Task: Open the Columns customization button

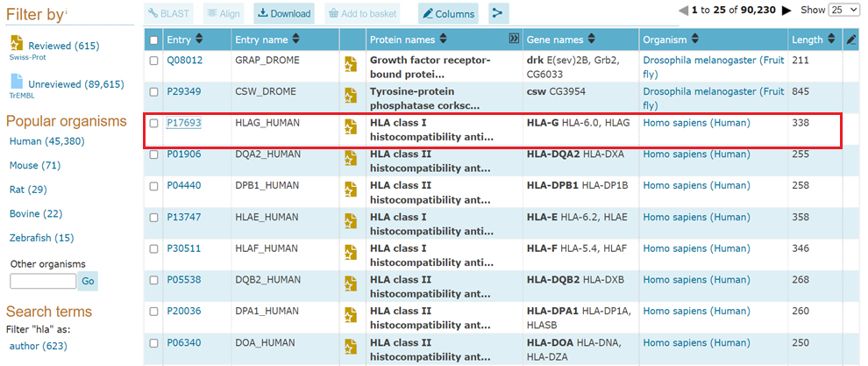Action: click(448, 13)
